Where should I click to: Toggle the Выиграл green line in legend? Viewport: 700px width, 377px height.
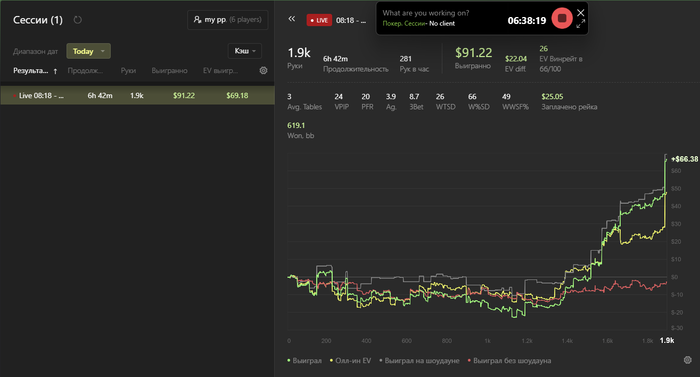click(304, 360)
